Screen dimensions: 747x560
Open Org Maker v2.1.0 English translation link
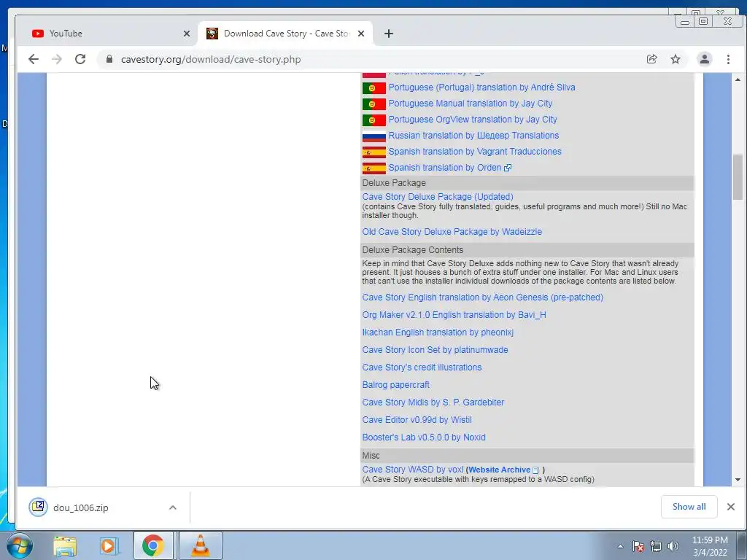click(454, 315)
